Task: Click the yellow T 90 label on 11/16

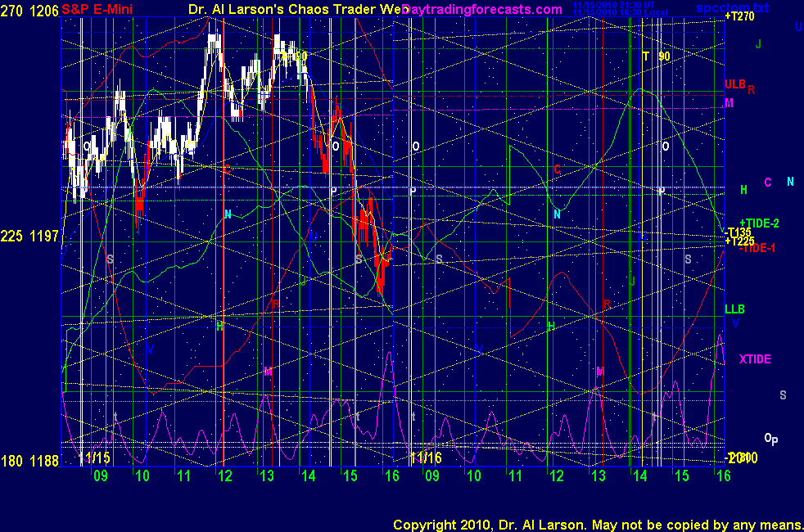Action: click(657, 56)
